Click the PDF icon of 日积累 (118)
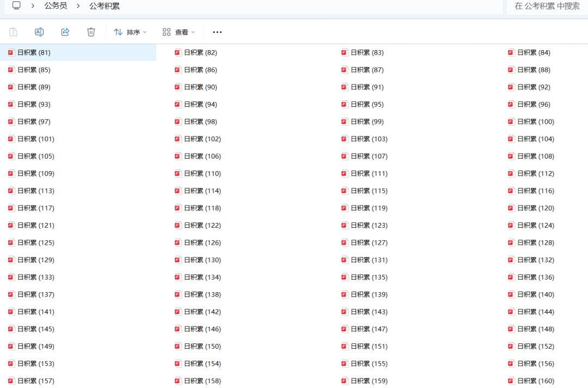Viewport: 588px width, 388px height. pyautogui.click(x=178, y=208)
